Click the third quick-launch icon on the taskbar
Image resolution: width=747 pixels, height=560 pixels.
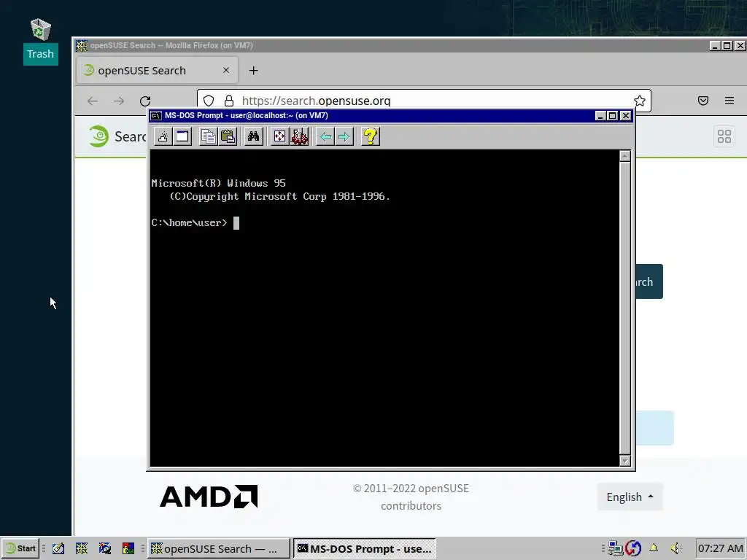click(105, 548)
